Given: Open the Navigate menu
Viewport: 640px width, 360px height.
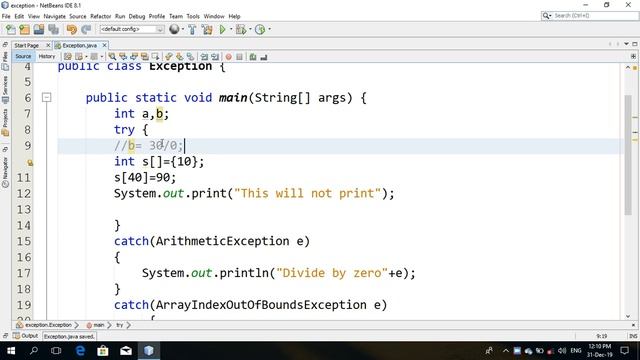Looking at the screenshot, I should coord(54,16).
